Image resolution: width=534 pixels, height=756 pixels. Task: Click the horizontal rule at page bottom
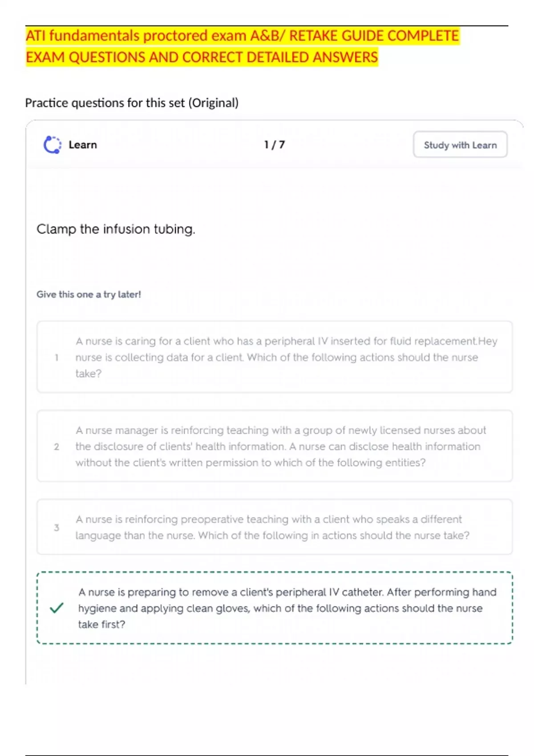[x=267, y=755]
